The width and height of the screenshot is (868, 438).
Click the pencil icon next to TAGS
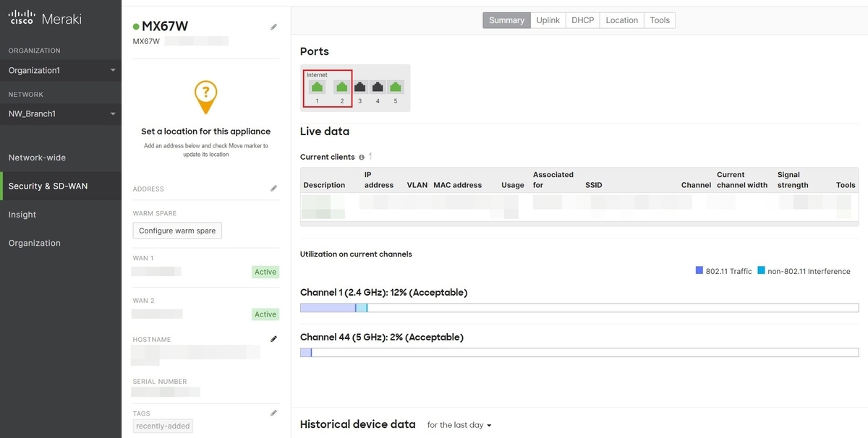point(273,412)
